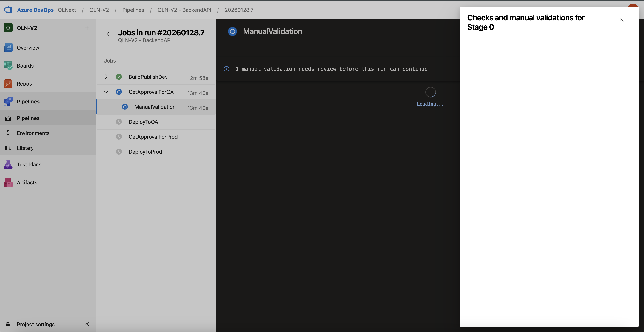The image size is (644, 332).
Task: Click the 2m 58s duration of BuildPublishDev
Action: (x=199, y=78)
